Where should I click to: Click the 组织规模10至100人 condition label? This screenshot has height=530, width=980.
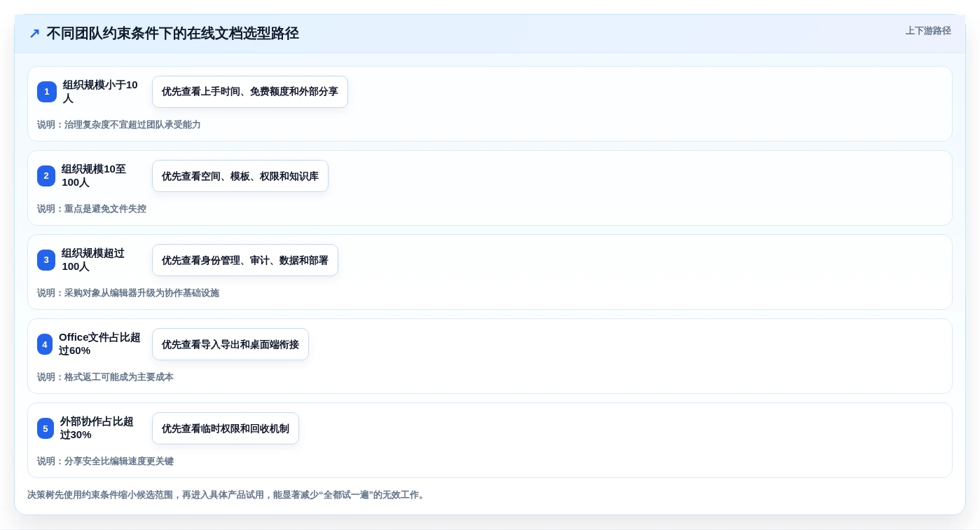[x=94, y=176]
